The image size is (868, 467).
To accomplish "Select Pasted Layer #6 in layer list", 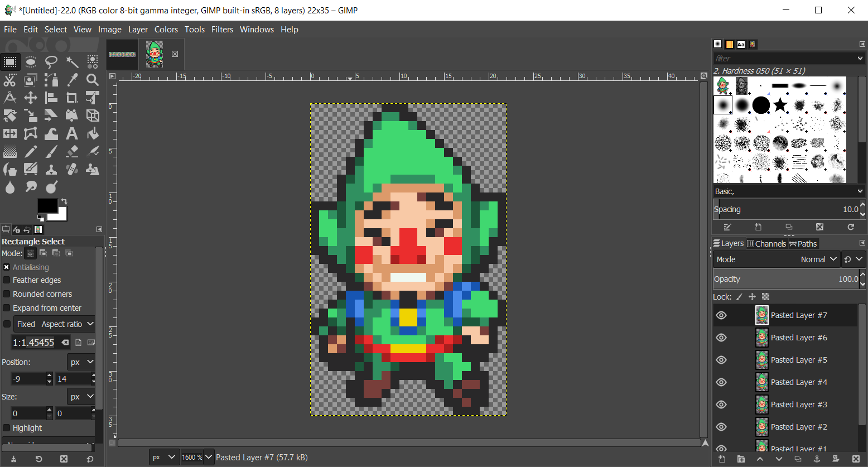I will (x=799, y=338).
